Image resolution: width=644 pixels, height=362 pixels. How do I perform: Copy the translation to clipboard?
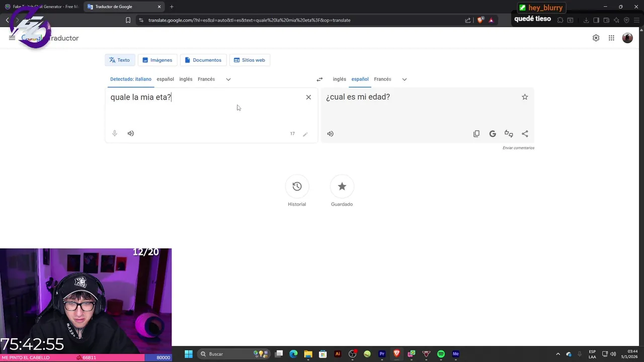coord(476,134)
